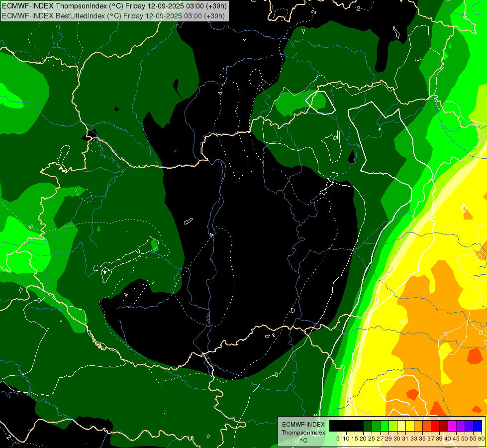The width and height of the screenshot is (487, 448).
Task: Click the ThompsonIndex title line at top
Action: pos(114,6)
